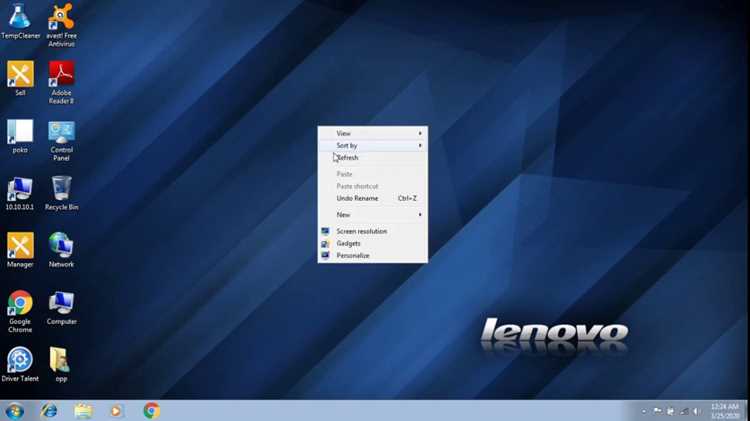Expand the View submenu arrow
Screen dimensions: 750x421
[x=420, y=133]
